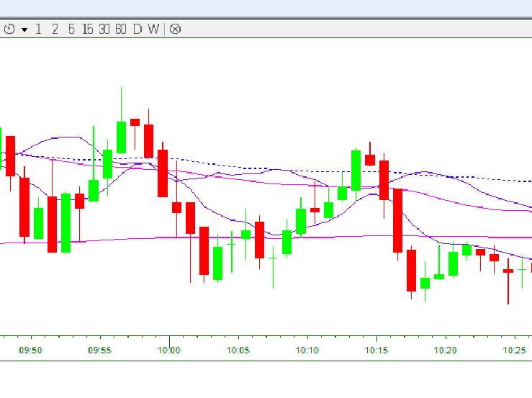This screenshot has width=532, height=398.
Task: Click the 09:55 time axis label
Action: pyautogui.click(x=99, y=350)
